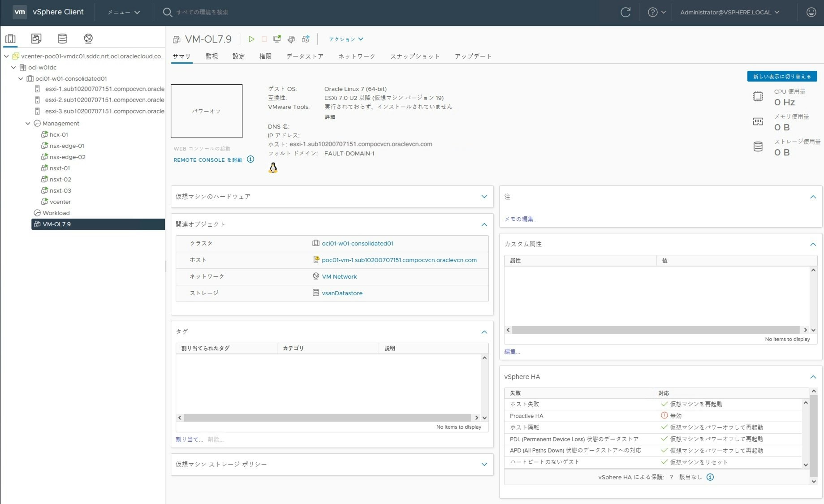Switch to the 設定 tab
The image size is (824, 504).
238,56
